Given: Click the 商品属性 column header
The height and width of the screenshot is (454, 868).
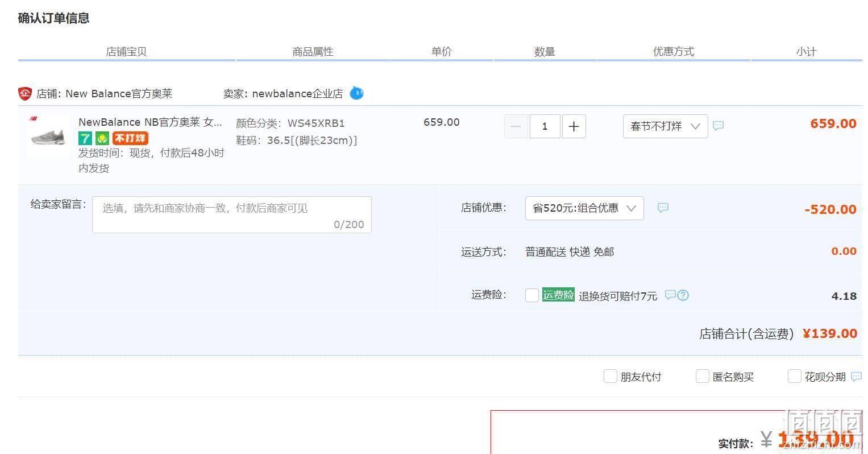Looking at the screenshot, I should tap(313, 52).
